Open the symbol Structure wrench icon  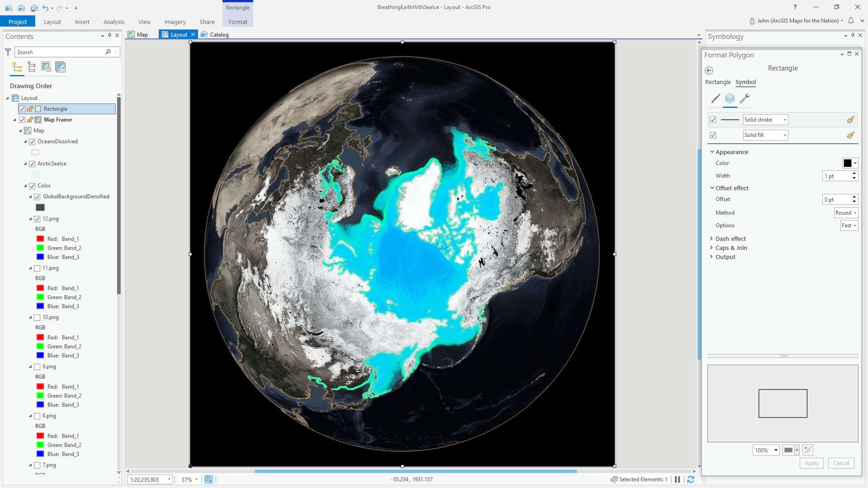745,98
